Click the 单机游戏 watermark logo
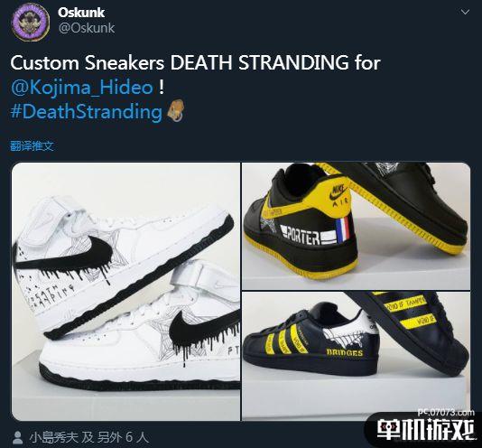Image resolution: width=482 pixels, height=448 pixels. coord(426,430)
